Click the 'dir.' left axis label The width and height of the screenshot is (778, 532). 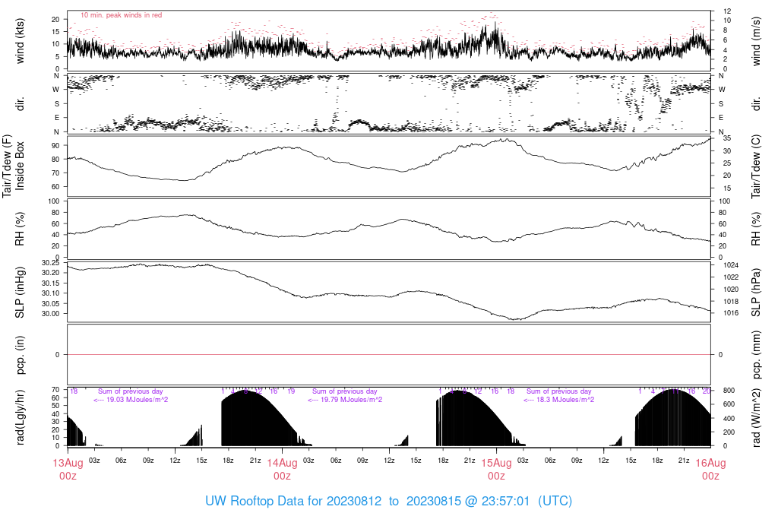tap(20, 103)
